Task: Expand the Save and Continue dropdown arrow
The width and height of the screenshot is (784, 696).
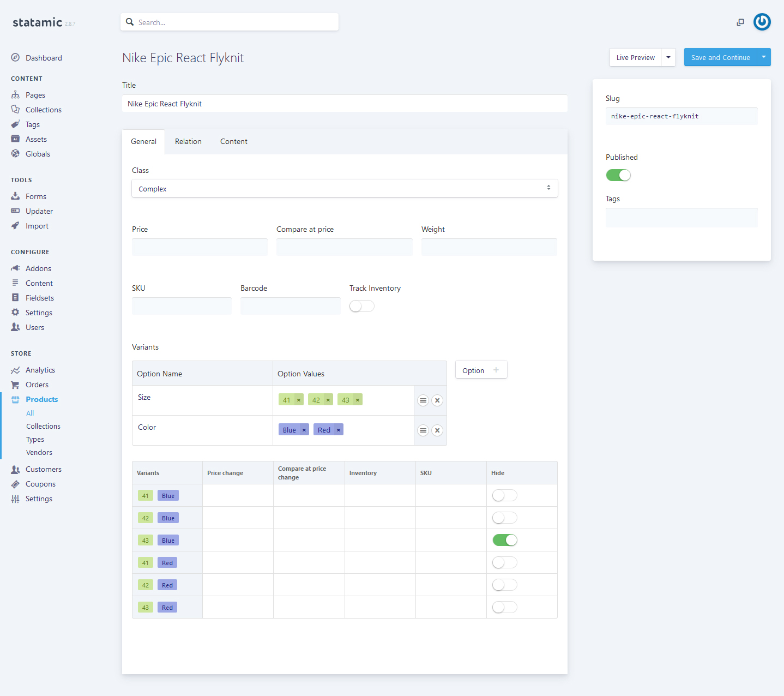Action: pos(764,57)
